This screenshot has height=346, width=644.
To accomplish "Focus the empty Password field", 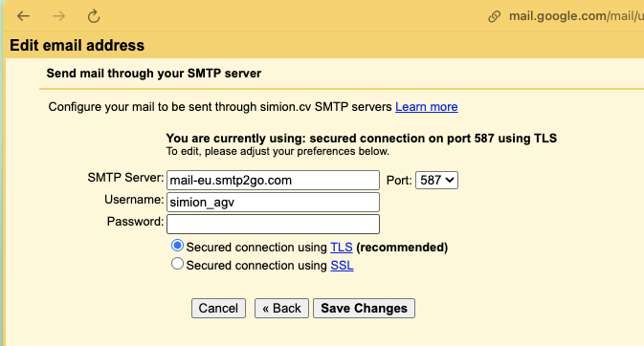I will coord(273,224).
